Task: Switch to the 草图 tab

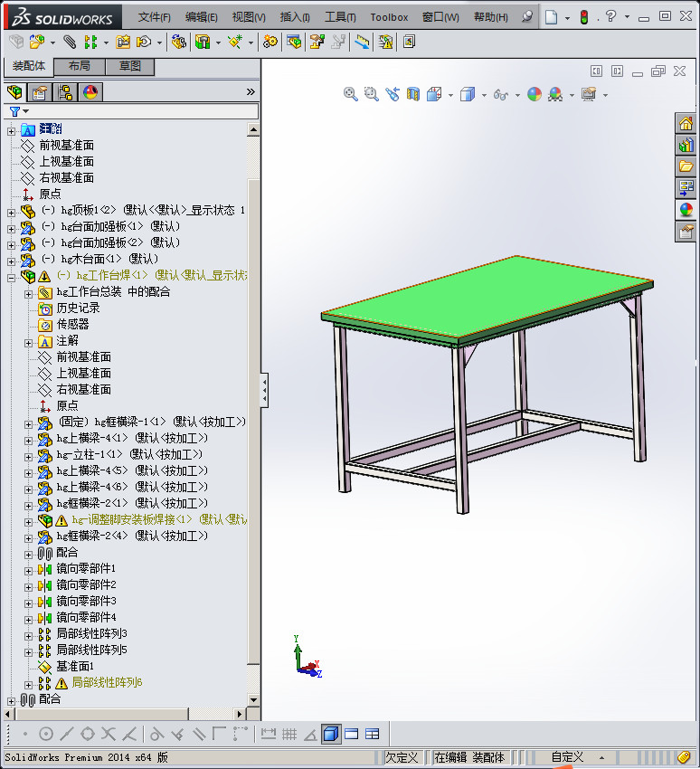Action: 130,66
